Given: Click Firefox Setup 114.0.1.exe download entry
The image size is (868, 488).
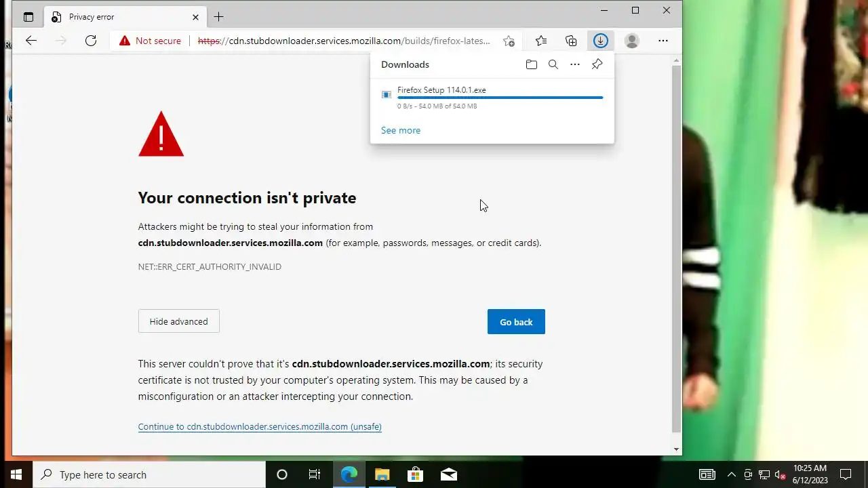Looking at the screenshot, I should (x=492, y=98).
